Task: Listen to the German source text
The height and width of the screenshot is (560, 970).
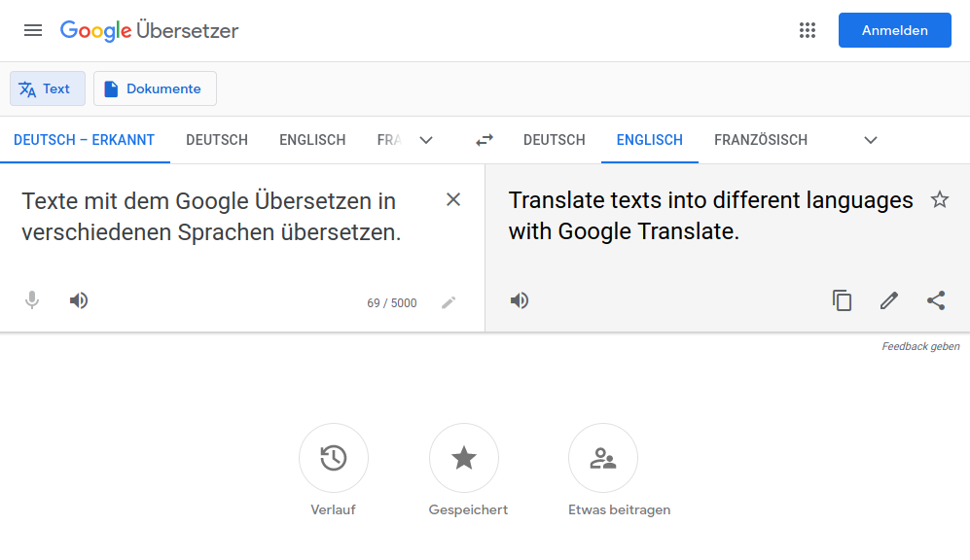Action: pos(79,300)
